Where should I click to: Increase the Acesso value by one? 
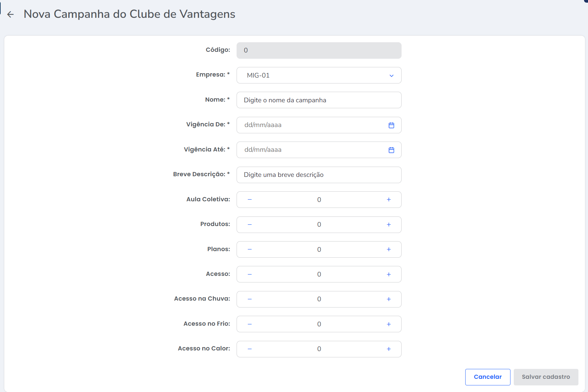point(389,274)
